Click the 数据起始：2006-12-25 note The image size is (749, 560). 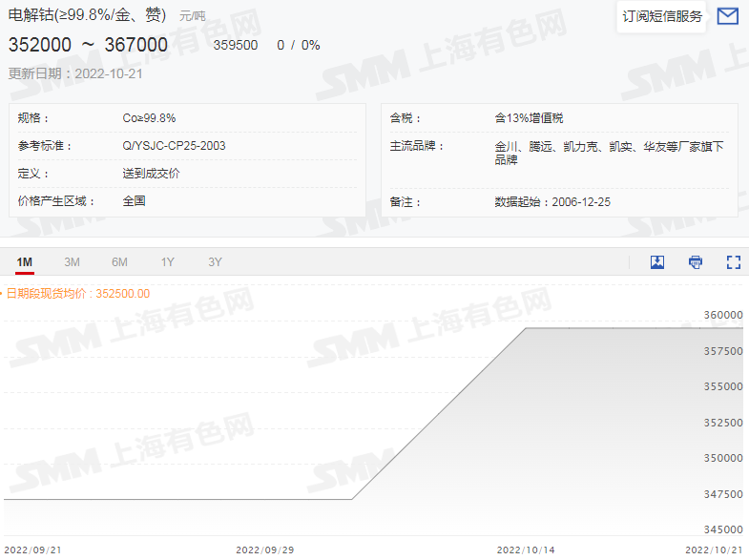click(x=552, y=202)
